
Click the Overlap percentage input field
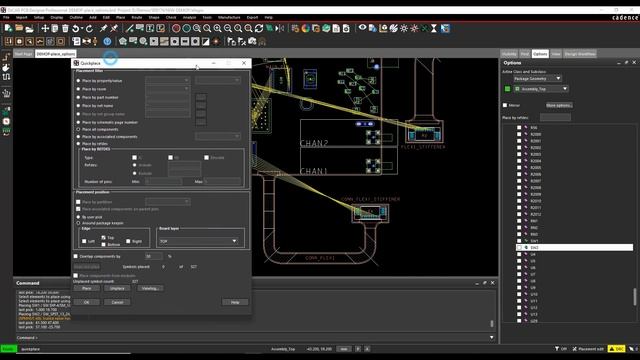(x=153, y=256)
